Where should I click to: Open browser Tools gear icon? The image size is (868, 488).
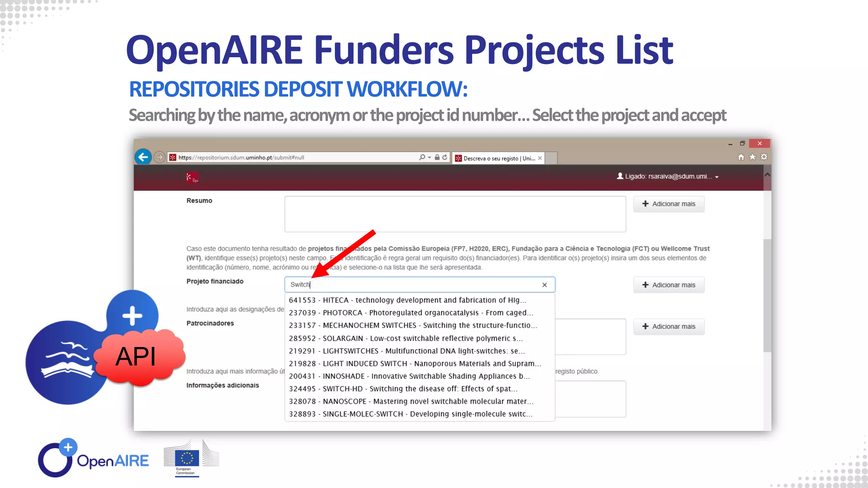pos(764,157)
